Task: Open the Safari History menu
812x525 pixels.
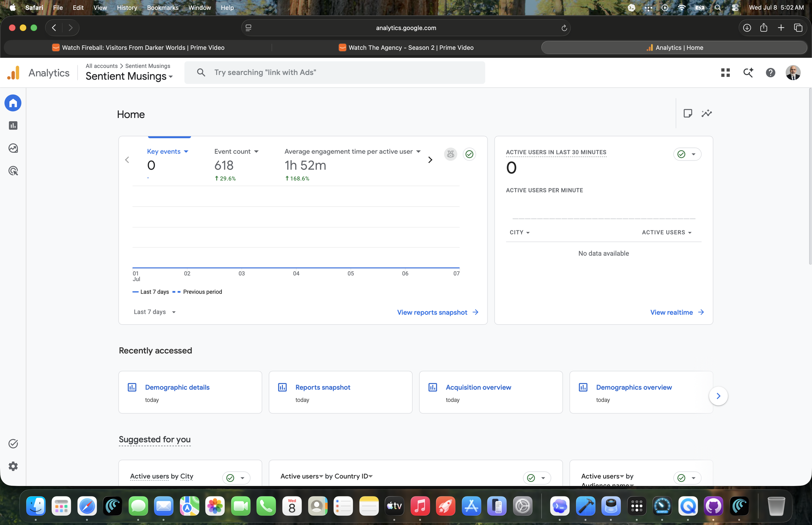Action: (x=127, y=7)
